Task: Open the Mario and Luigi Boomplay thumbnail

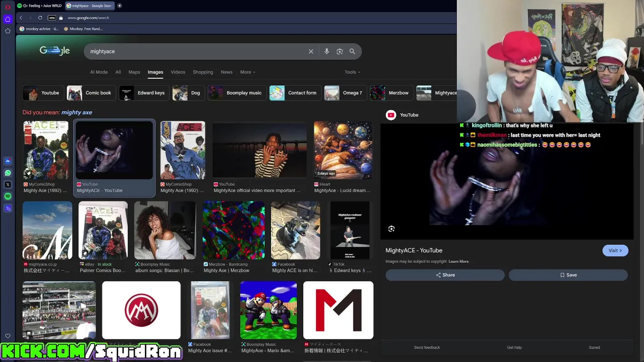Action: [268, 310]
